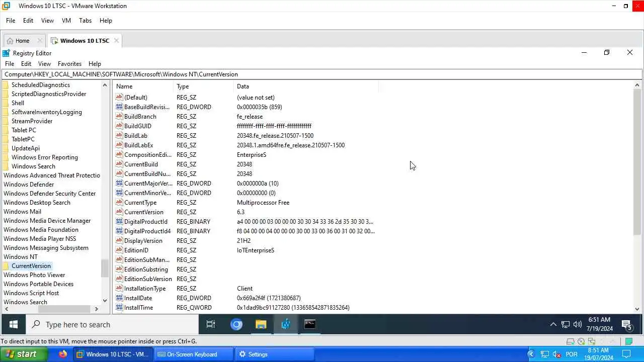Select Windows NT key in tree
Image resolution: width=644 pixels, height=362 pixels.
pyautogui.click(x=21, y=257)
